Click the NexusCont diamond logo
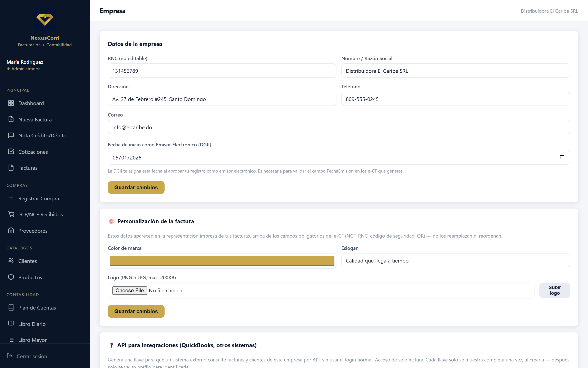The height and width of the screenshot is (368, 588). tap(45, 19)
